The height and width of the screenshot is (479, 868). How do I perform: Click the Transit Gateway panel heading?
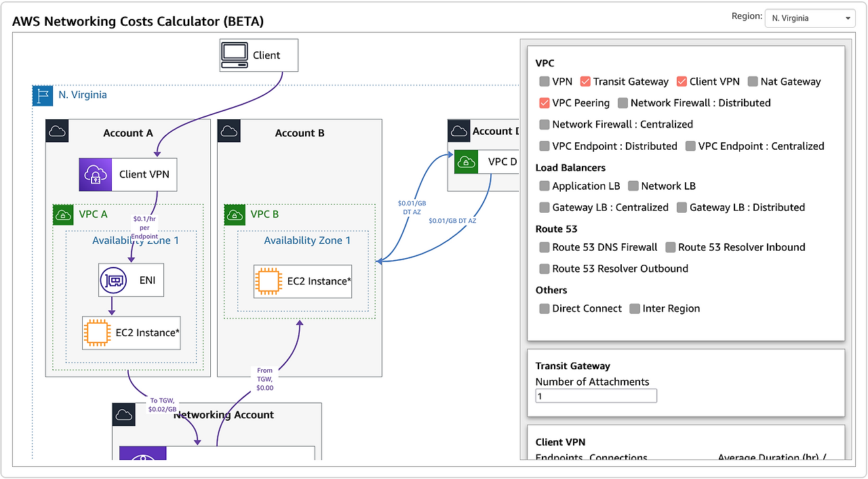point(573,366)
